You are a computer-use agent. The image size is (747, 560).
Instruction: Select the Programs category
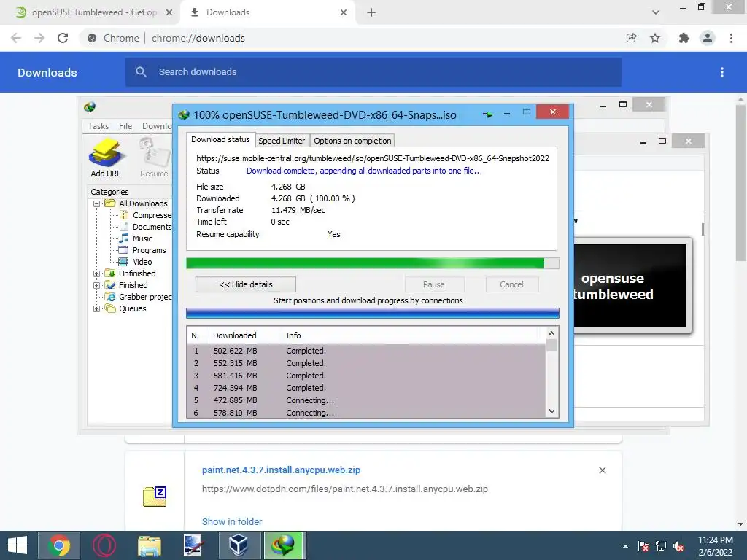pyautogui.click(x=149, y=250)
